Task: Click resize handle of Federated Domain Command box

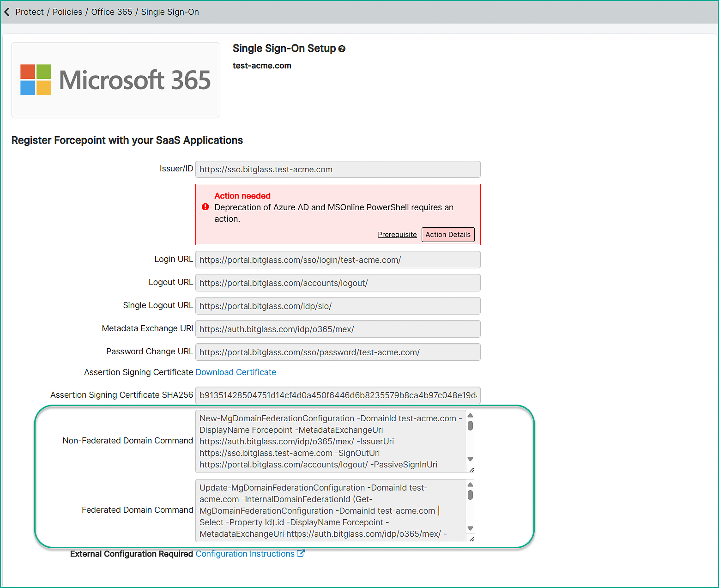Action: coord(471,539)
